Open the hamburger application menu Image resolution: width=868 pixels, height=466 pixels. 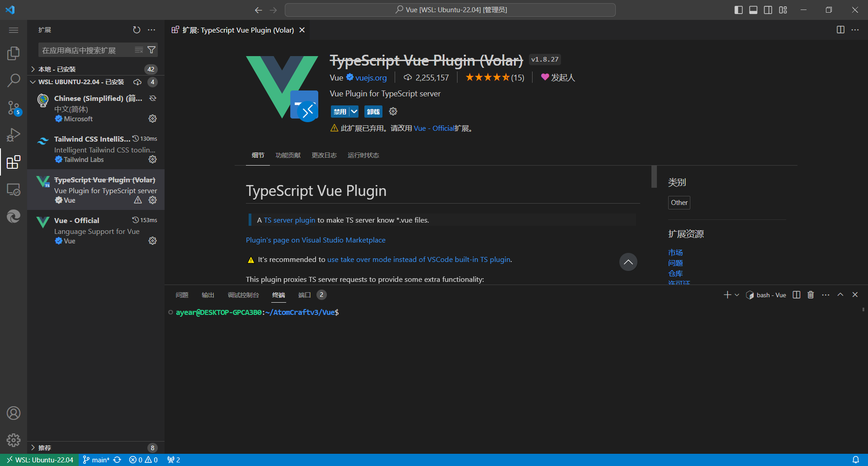pos(14,30)
